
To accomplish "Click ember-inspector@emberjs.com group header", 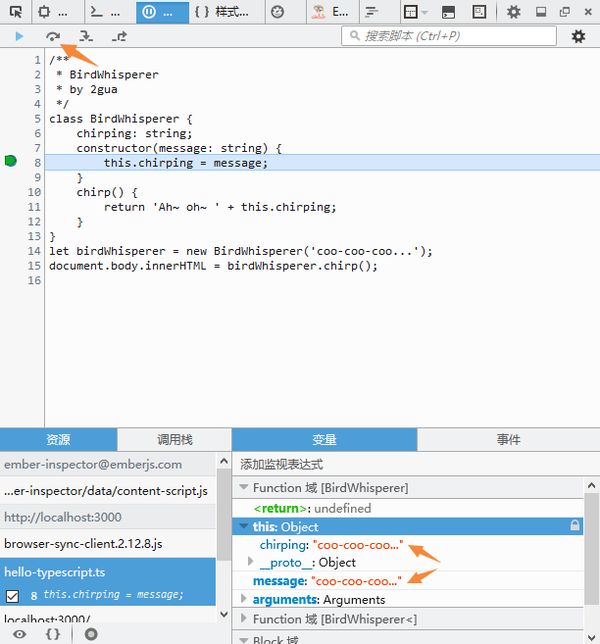I will click(108, 465).
